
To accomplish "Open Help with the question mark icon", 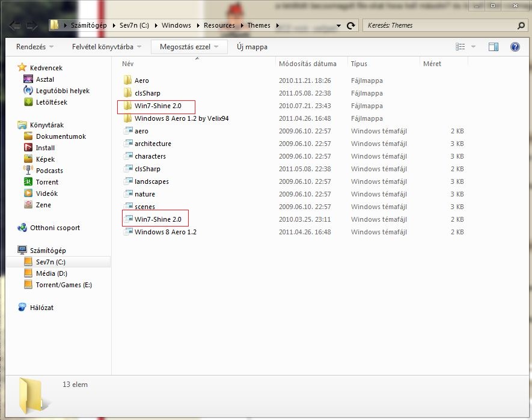I will point(515,47).
